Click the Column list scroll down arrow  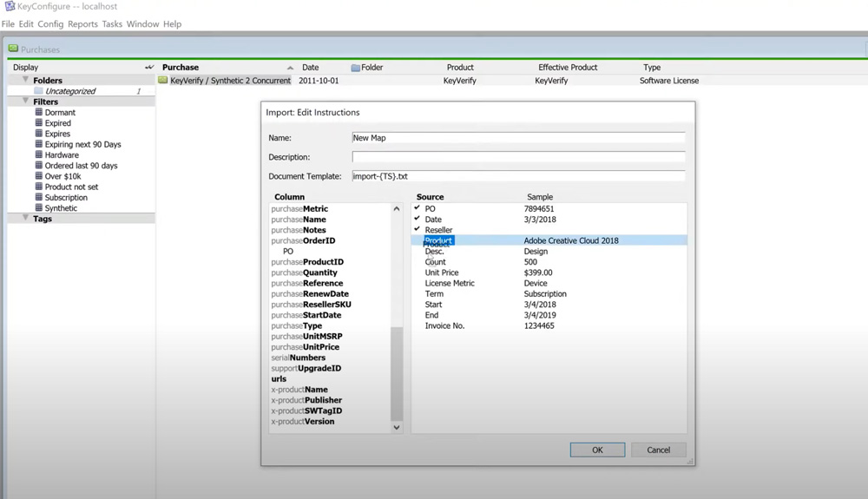pos(397,427)
